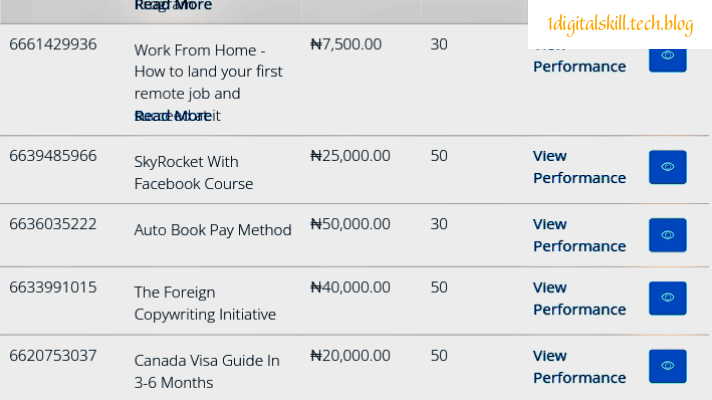Click The Foreign Copywriting Initiative product name
The height and width of the screenshot is (400, 712).
[x=205, y=303]
